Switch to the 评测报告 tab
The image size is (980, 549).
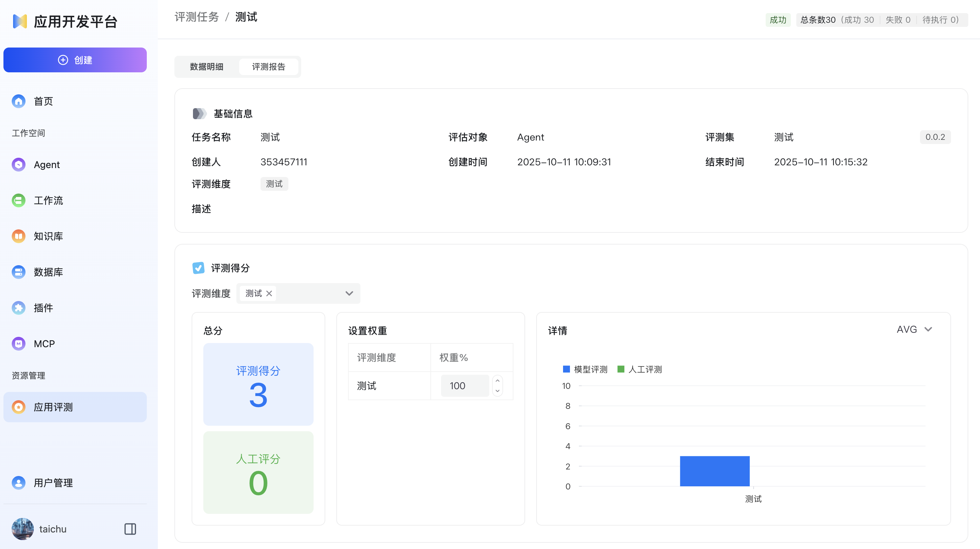click(269, 66)
